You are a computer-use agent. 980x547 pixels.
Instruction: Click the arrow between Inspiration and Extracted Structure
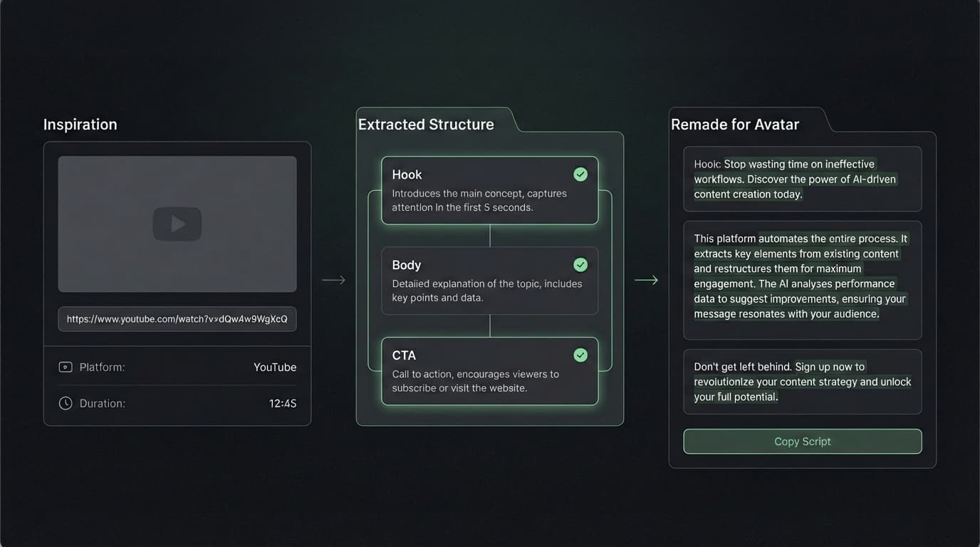[333, 280]
